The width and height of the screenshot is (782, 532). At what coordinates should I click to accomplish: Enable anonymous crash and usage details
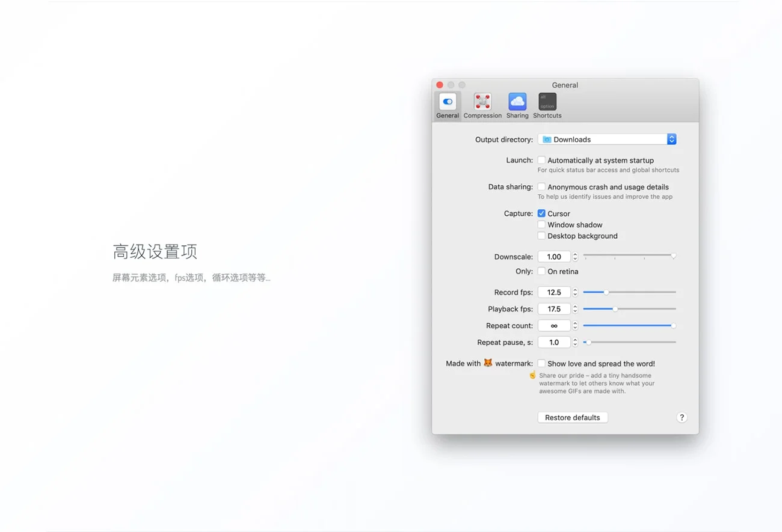coord(541,187)
